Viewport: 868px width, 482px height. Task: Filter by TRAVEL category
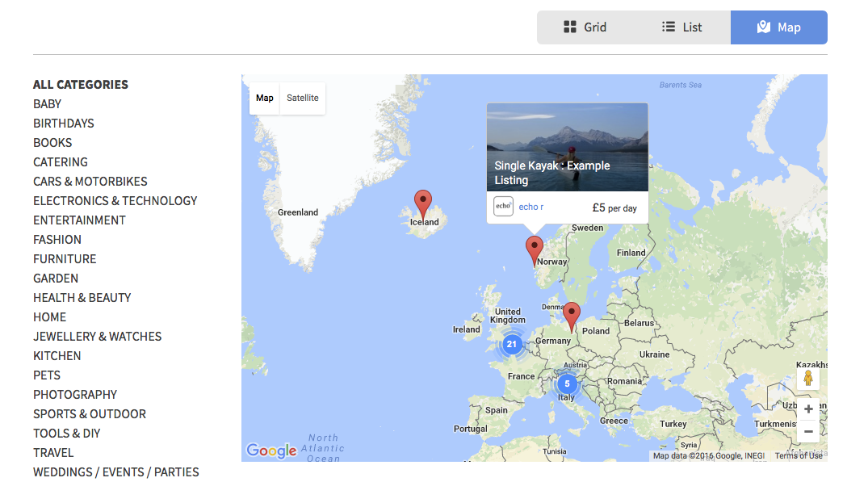[53, 453]
